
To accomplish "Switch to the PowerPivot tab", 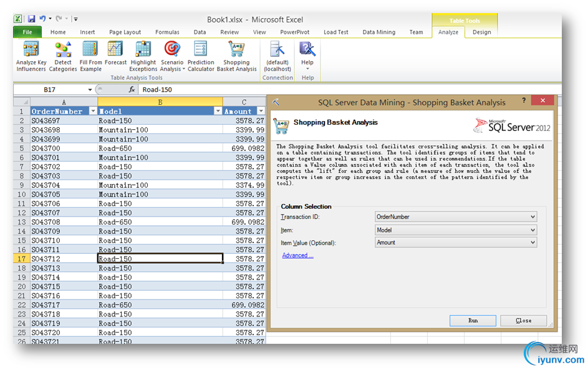I will 295,32.
